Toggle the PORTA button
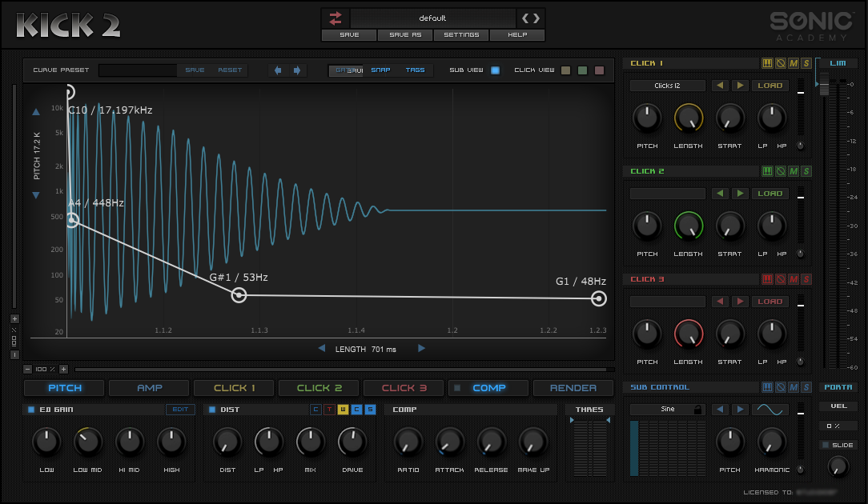This screenshot has width=868, height=504. point(838,387)
